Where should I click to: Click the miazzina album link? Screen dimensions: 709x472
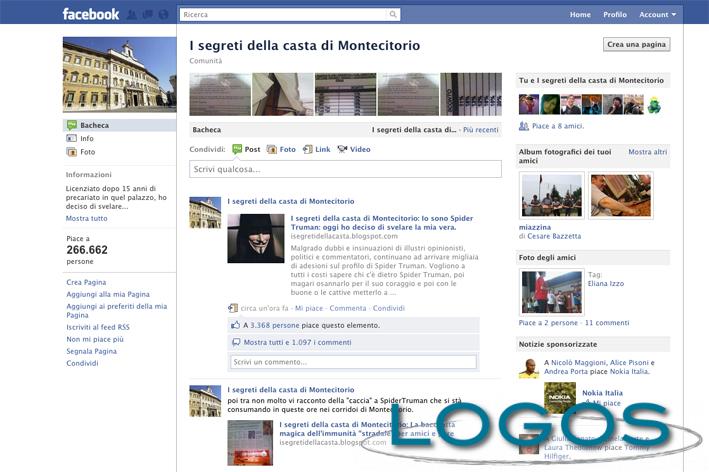click(x=534, y=227)
